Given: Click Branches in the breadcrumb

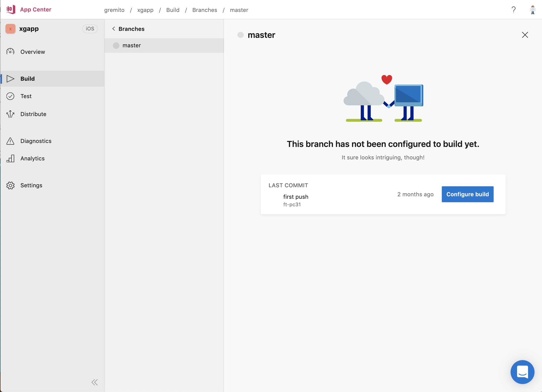Looking at the screenshot, I should point(204,10).
